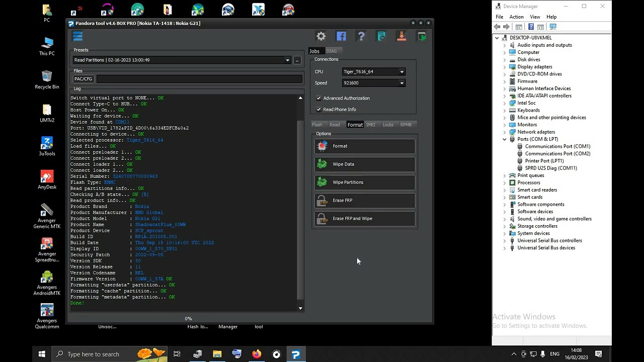Click the Format button

(x=365, y=146)
